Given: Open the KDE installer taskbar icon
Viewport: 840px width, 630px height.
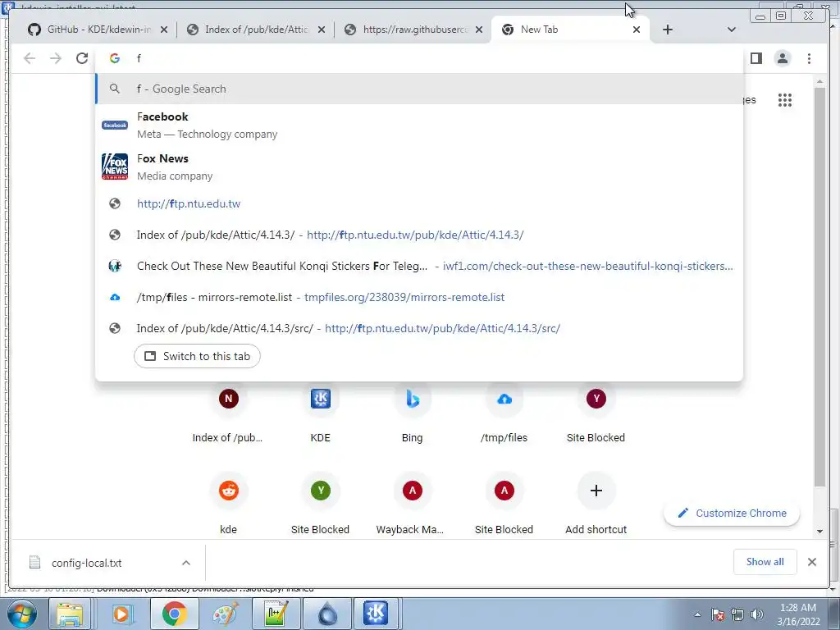Looking at the screenshot, I should [x=376, y=614].
